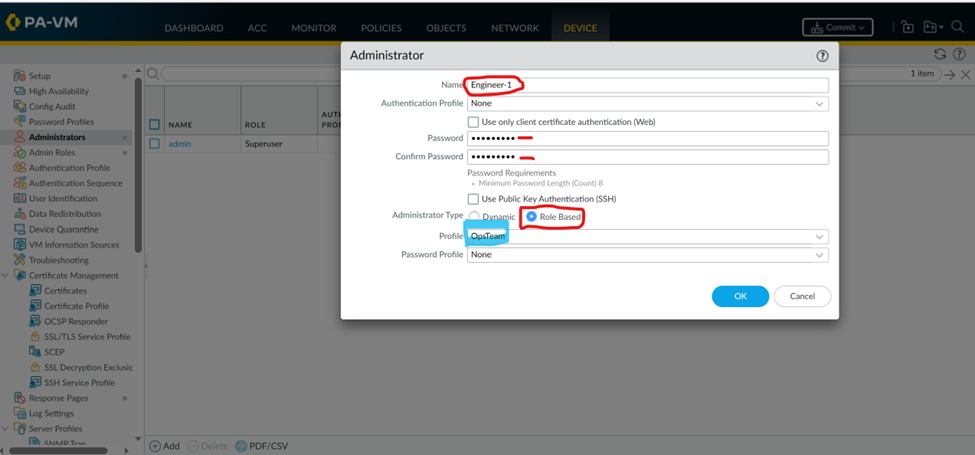Cancel the Administrator dialog
Viewport: 975px width, 455px height.
point(802,296)
